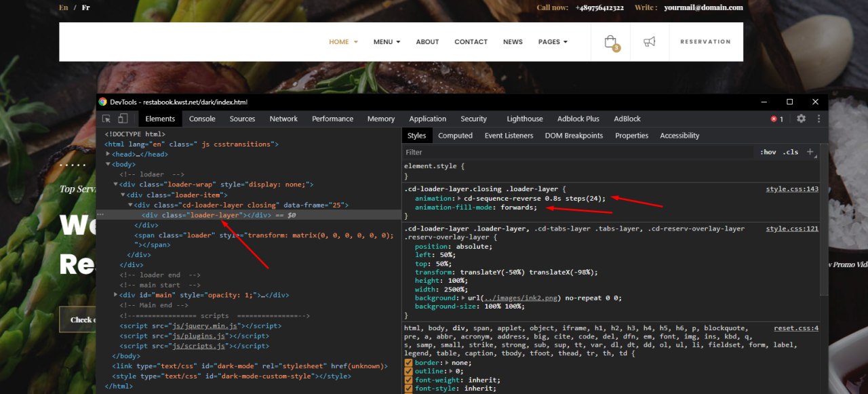The image size is (868, 394).
Task: Click ABOUT in site navigation
Action: 427,42
